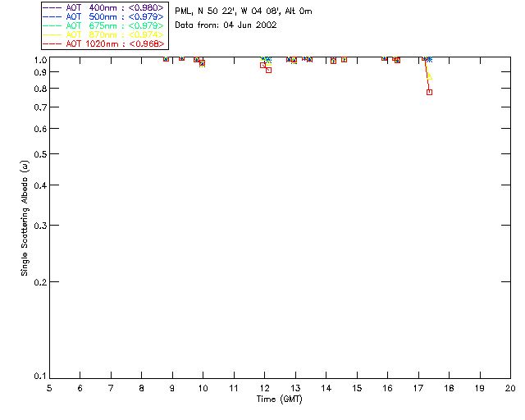This screenshot has width=525, height=420.
Task: Click the AOT 400nm legend entry
Action: click(104, 7)
